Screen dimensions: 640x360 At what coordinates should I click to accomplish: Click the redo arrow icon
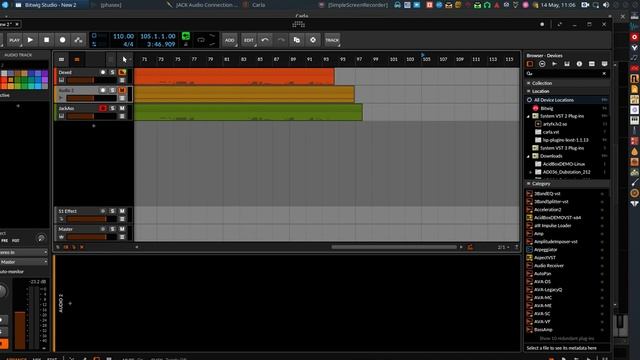281,40
